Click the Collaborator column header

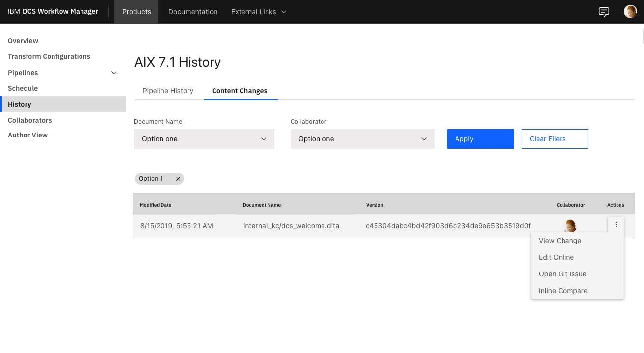571,205
